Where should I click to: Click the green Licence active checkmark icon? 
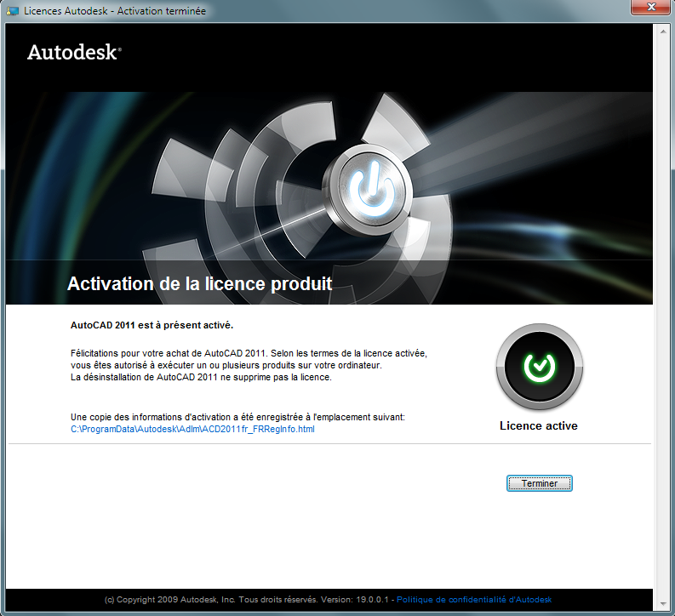[538, 368]
